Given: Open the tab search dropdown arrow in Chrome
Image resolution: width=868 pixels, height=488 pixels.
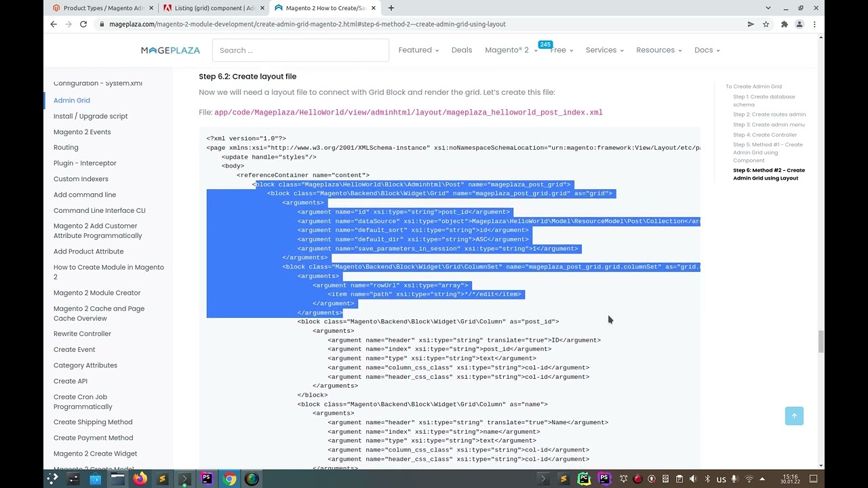Looking at the screenshot, I should click(x=768, y=8).
